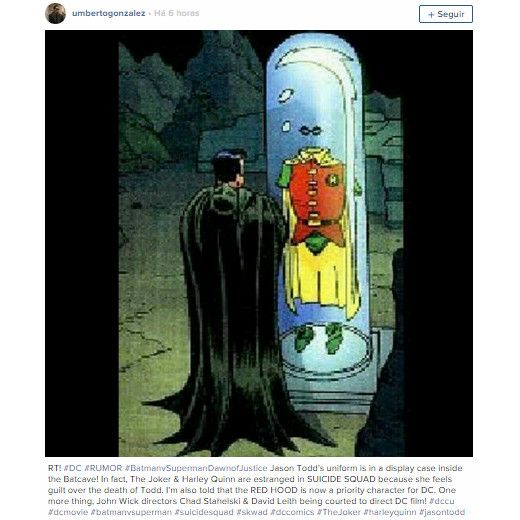Open the #DC hashtag
Screen dimensions: 520x520
[73, 468]
